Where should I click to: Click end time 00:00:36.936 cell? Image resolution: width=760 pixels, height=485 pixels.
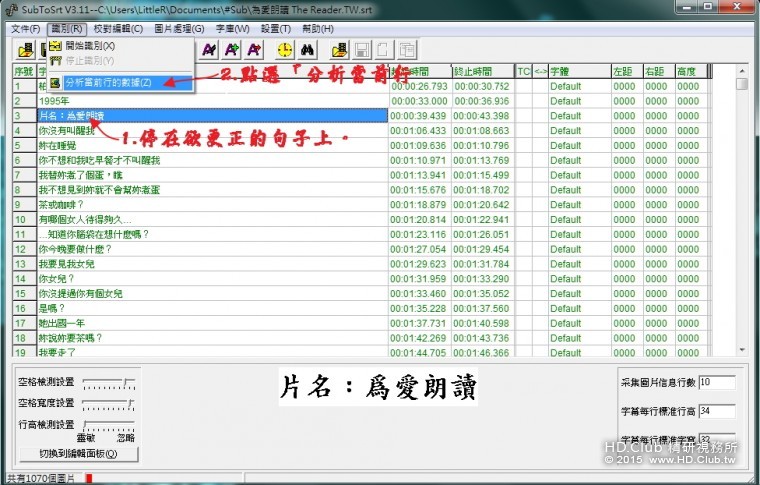pos(481,101)
